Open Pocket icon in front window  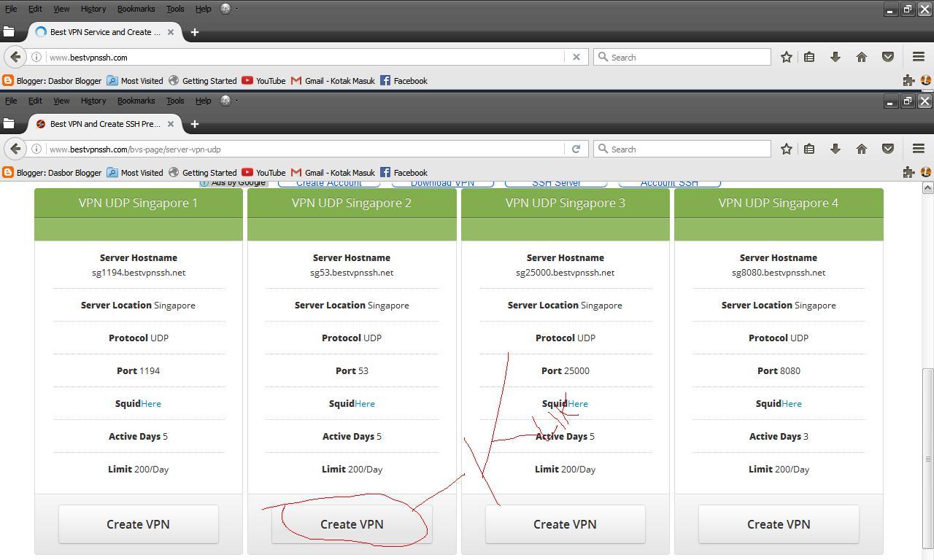click(888, 149)
